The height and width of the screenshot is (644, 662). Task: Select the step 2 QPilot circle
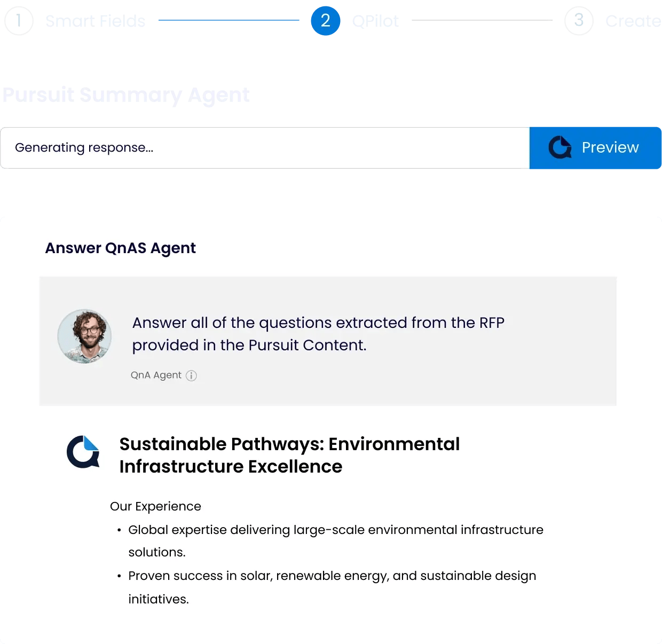coord(325,21)
